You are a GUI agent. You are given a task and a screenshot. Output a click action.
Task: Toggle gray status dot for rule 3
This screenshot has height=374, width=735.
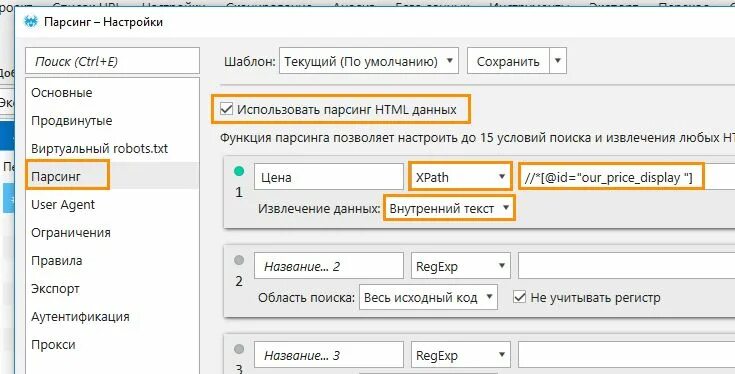pos(239,349)
